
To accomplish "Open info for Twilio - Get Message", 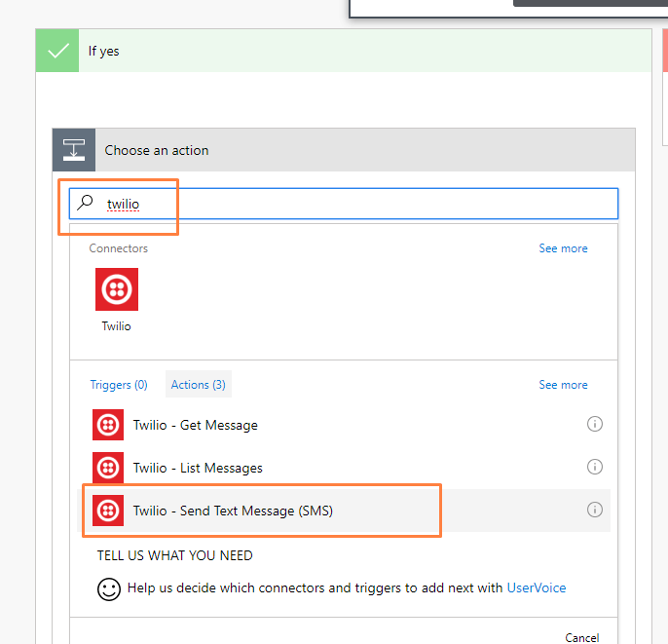I will [595, 424].
